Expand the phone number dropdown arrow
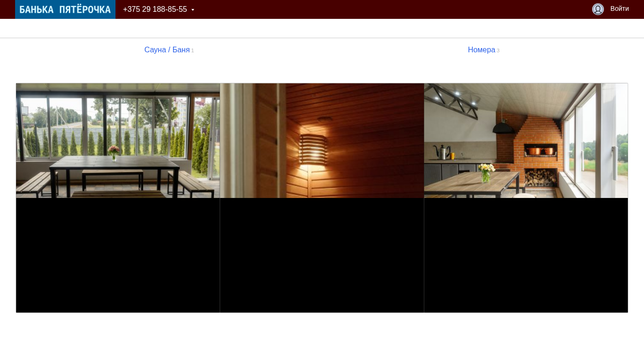The height and width of the screenshot is (362, 644). tap(193, 10)
